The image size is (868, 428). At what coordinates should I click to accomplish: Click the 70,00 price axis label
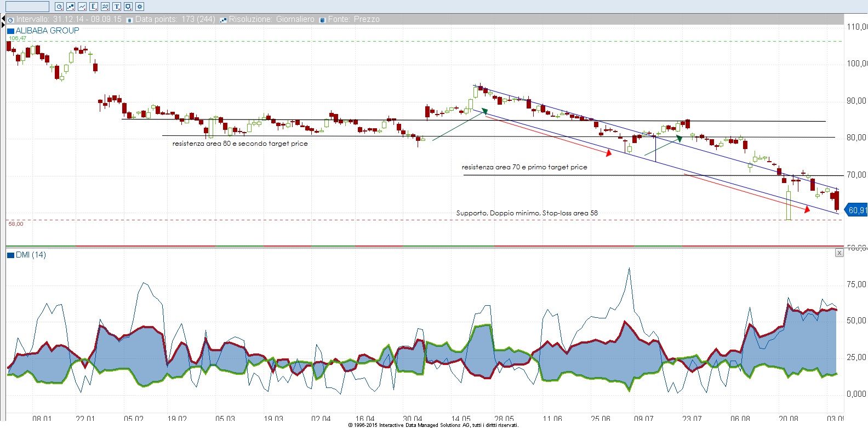click(x=856, y=175)
